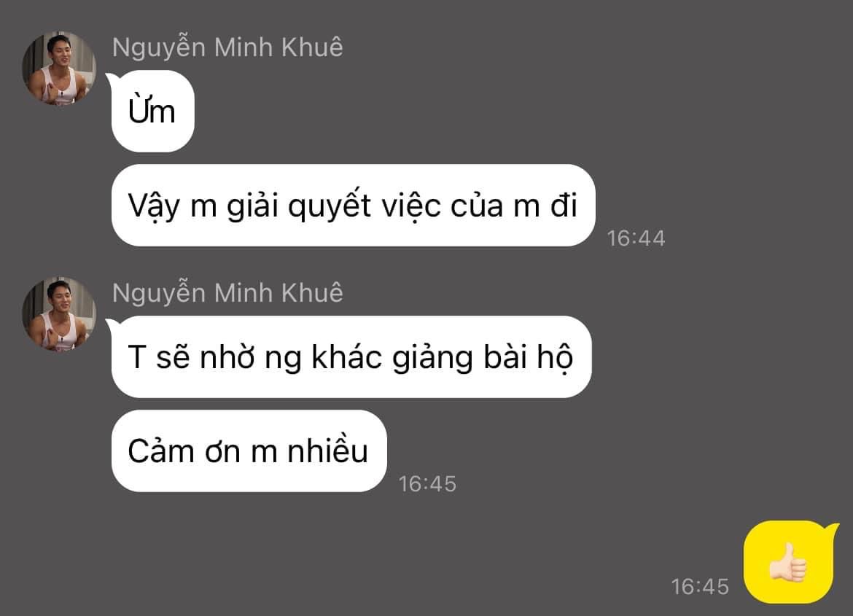Select 'Vậy m giải quyết việc của m đi' message
Viewport: 853px width, 616px height.
[x=353, y=206]
